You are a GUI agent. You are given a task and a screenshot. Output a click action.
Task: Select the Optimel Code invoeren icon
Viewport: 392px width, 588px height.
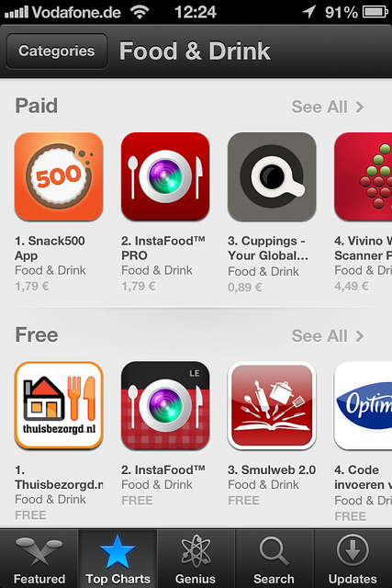pos(364,405)
